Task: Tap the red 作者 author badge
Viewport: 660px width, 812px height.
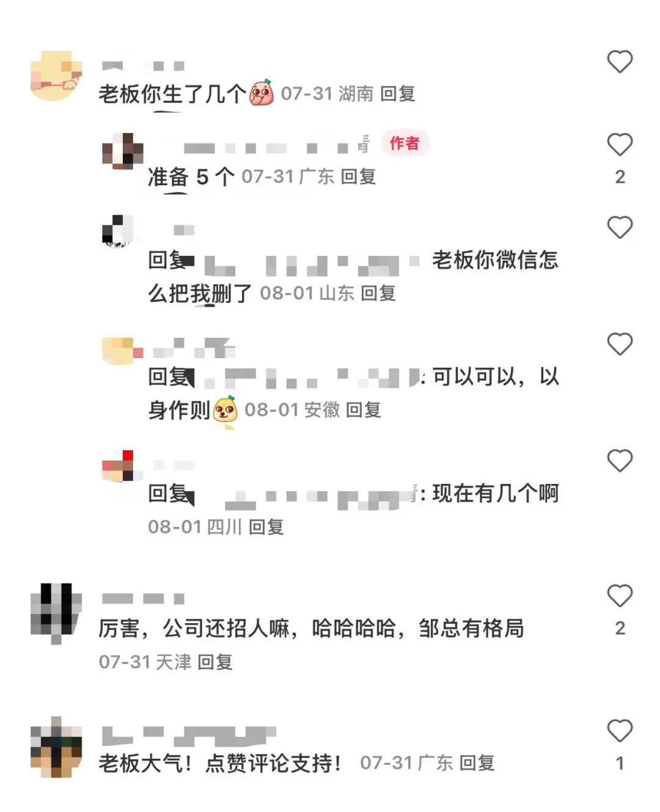Action: point(405,143)
